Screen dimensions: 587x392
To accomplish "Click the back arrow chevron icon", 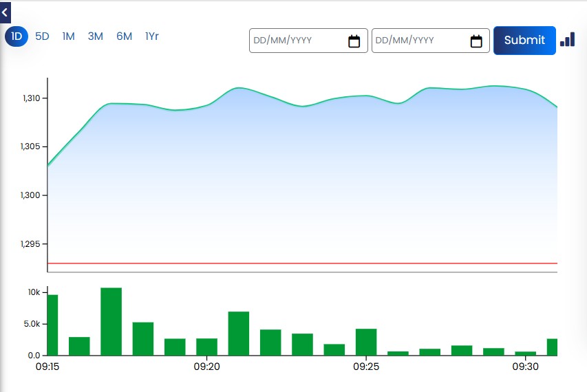I will (x=5, y=12).
